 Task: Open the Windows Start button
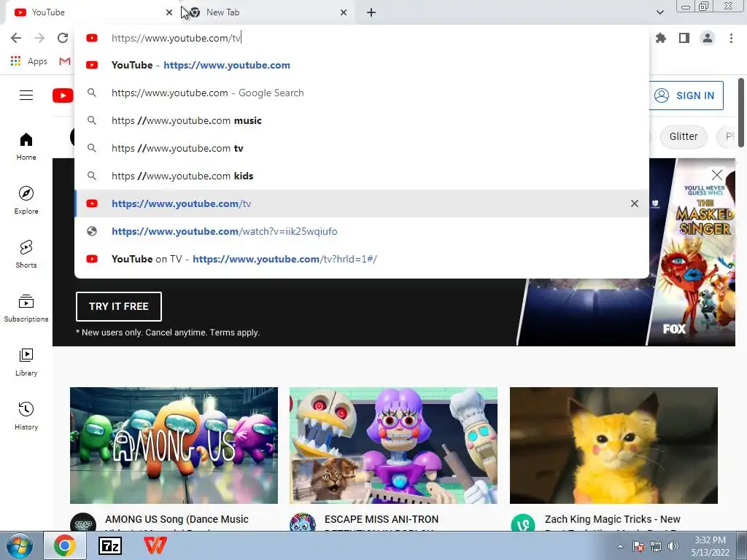19,545
